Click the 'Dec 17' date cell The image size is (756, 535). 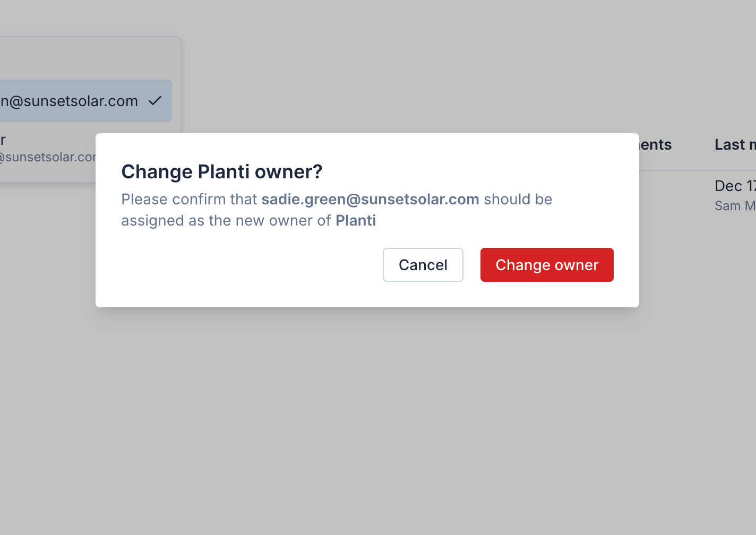735,186
